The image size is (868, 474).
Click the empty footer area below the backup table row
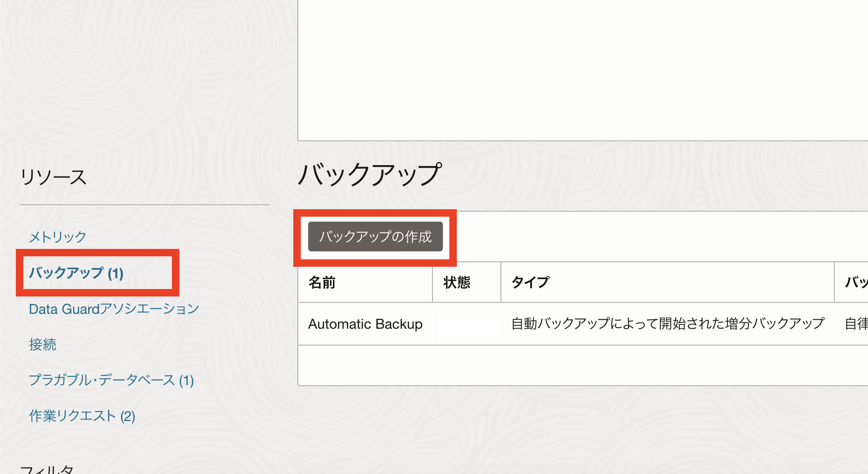coord(582,365)
